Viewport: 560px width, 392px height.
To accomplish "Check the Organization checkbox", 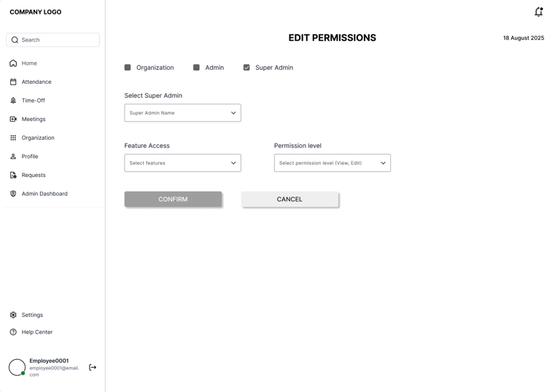I will (x=128, y=68).
